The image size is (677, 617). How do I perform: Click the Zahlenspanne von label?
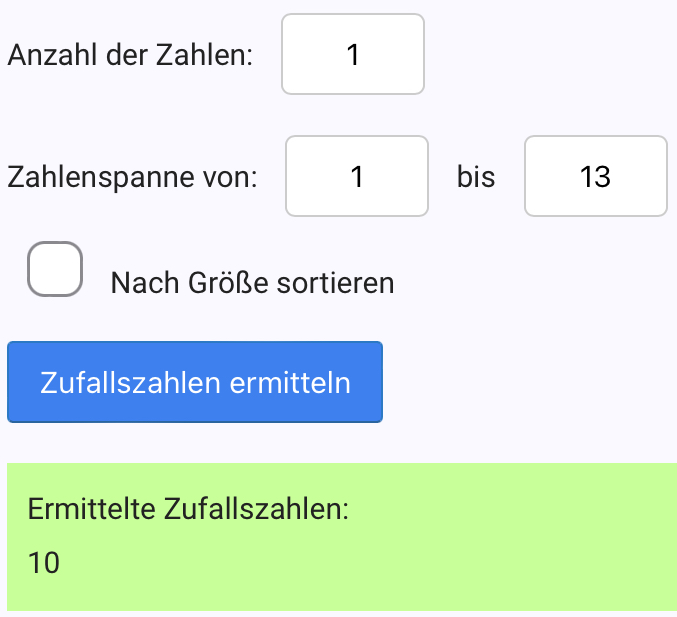click(x=132, y=178)
